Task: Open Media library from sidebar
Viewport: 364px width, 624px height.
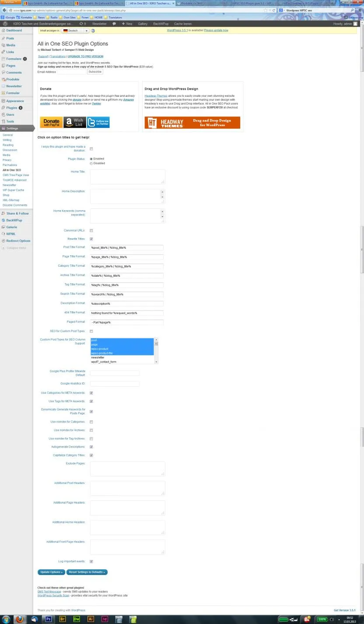Action: click(x=10, y=45)
